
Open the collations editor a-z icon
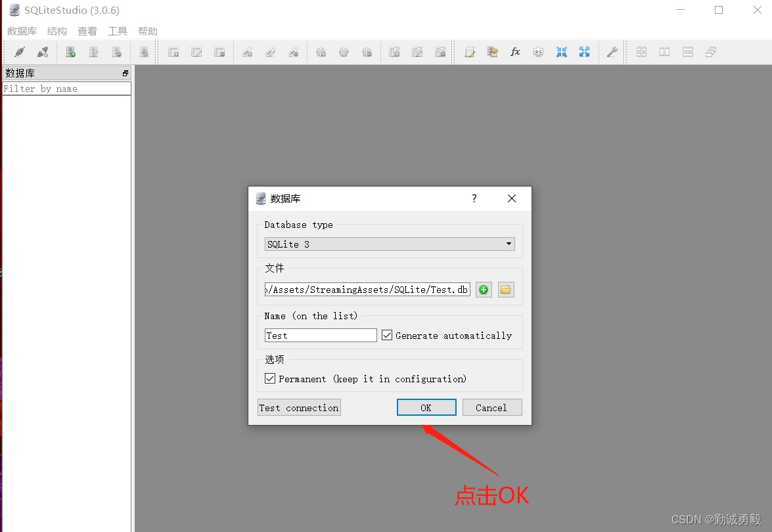click(x=539, y=52)
